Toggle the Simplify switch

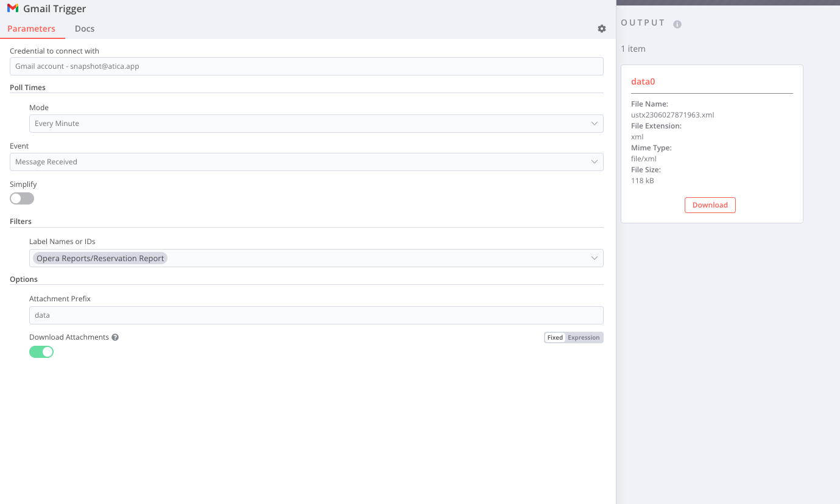[22, 198]
